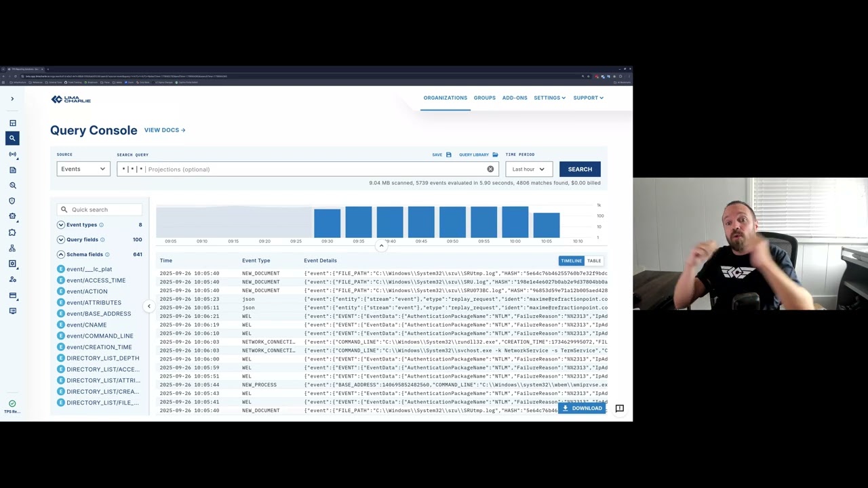Sort by the Time column header
This screenshot has height=488, width=868.
(x=166, y=260)
